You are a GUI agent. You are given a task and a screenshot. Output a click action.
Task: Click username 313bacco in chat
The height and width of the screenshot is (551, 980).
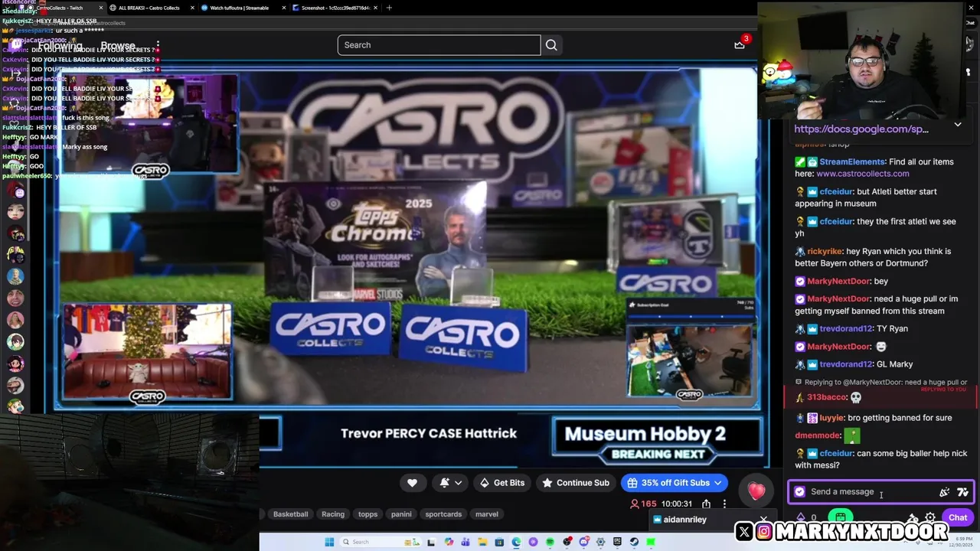point(827,397)
